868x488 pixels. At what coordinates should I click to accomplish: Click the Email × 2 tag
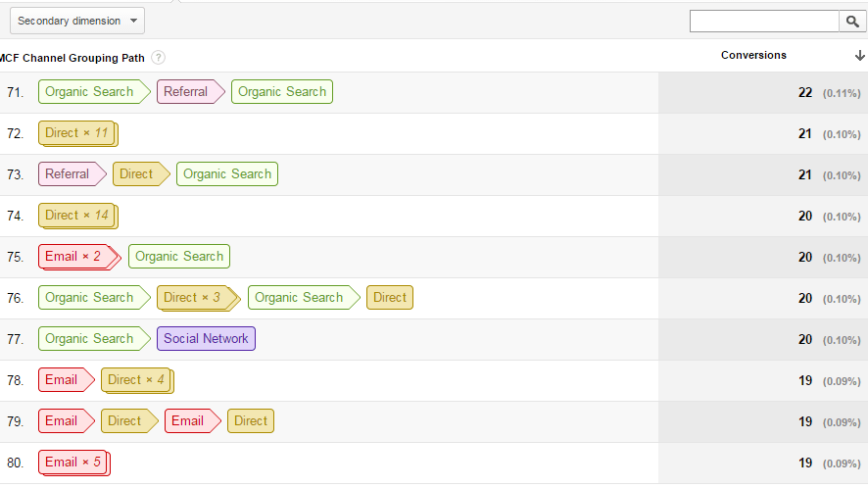[x=79, y=257]
